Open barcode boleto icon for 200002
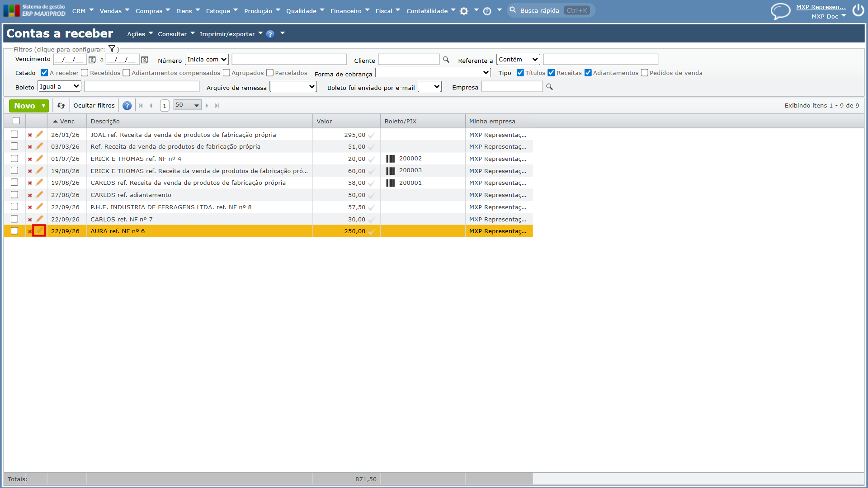Viewport: 868px width, 488px height. (x=391, y=159)
